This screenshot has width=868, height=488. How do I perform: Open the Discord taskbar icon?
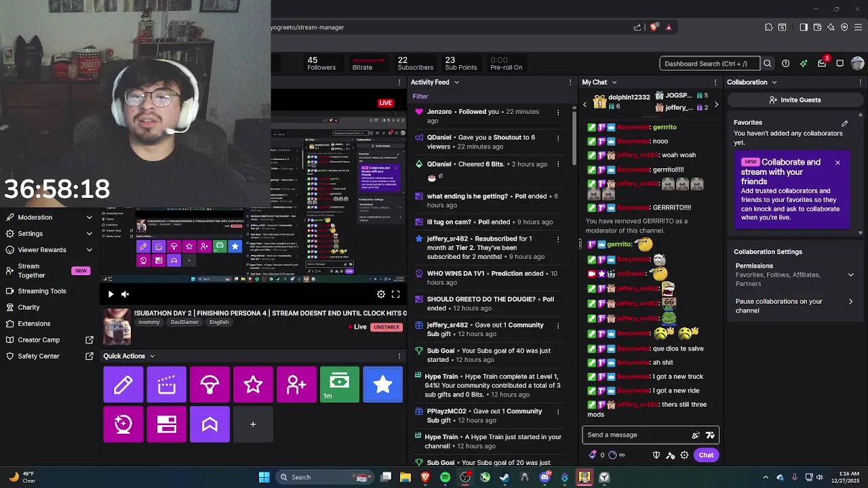(545, 477)
